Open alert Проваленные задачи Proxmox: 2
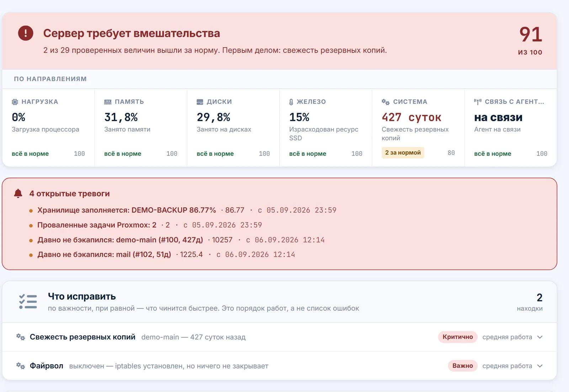The image size is (569, 392). tap(97, 225)
